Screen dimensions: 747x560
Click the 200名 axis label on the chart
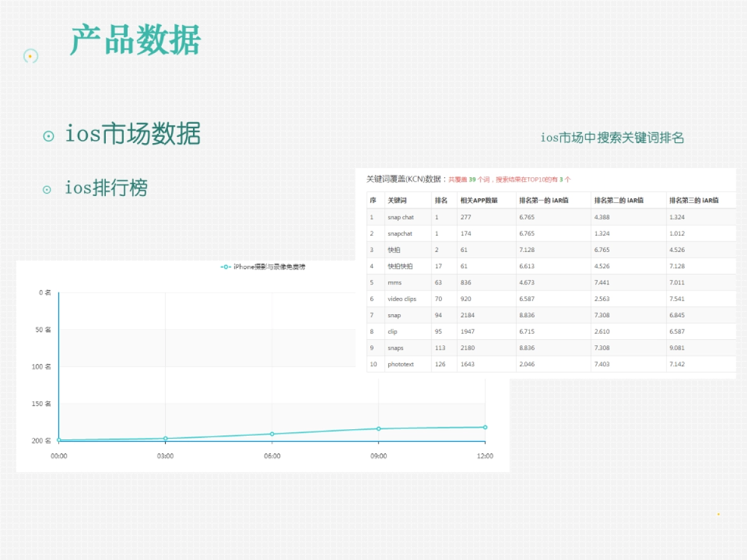pyautogui.click(x=42, y=440)
